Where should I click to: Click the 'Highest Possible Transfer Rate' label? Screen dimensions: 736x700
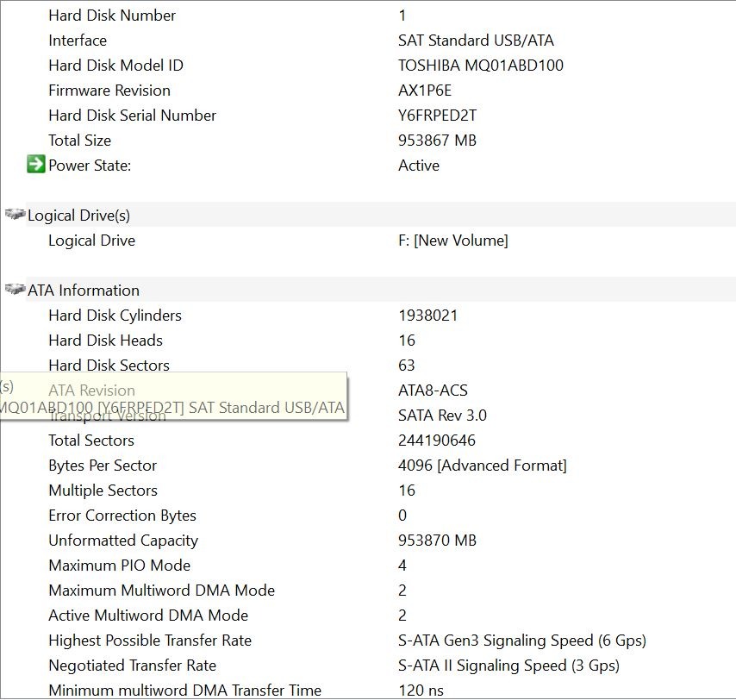point(150,640)
